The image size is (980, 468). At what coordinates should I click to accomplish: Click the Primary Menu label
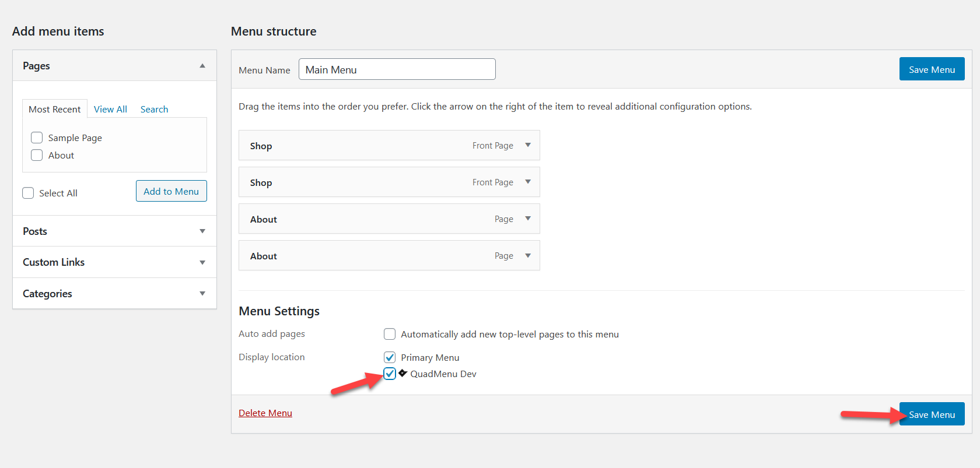tap(430, 358)
